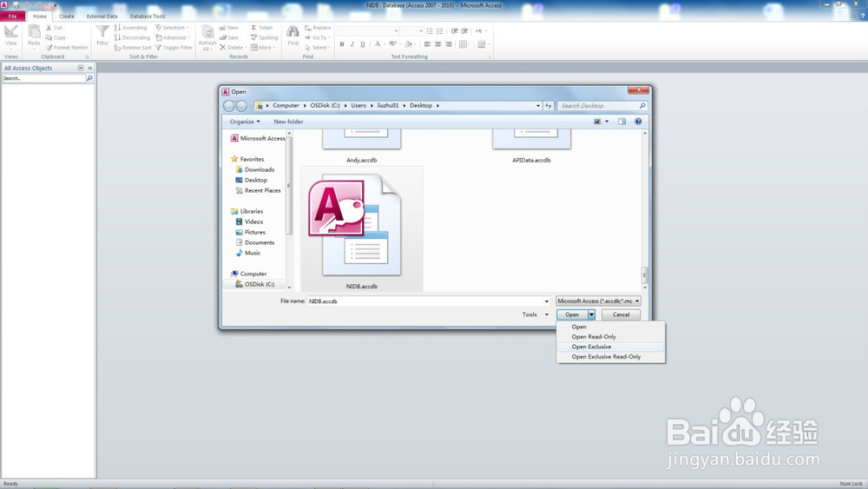868x489 pixels.
Task: Click the Refresh All icon
Action: click(x=207, y=32)
